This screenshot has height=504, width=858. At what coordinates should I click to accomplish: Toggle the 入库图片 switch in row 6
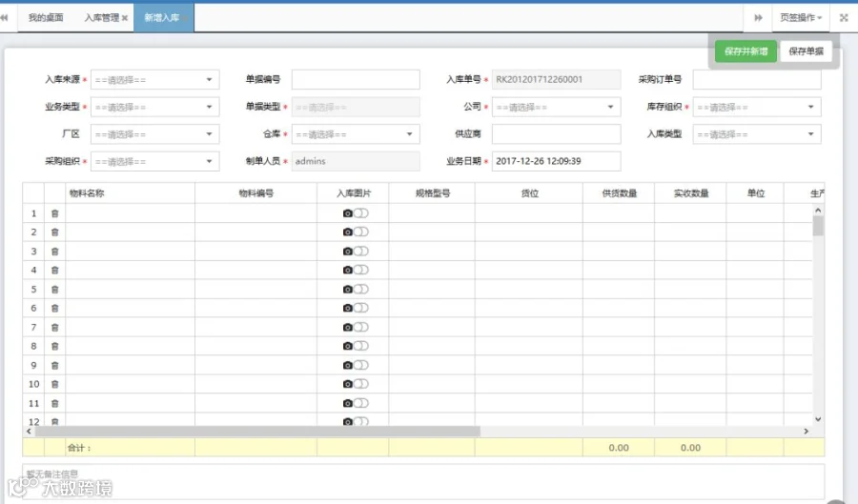(x=361, y=308)
